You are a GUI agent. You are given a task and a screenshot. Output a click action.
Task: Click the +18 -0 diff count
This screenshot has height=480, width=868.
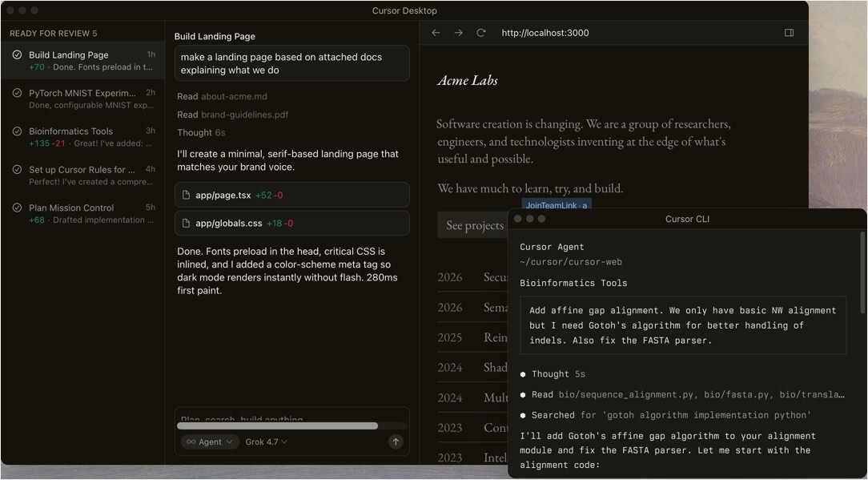coord(280,224)
